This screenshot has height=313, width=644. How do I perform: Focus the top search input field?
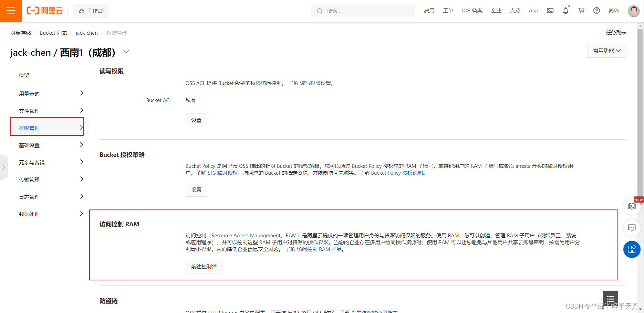(363, 11)
